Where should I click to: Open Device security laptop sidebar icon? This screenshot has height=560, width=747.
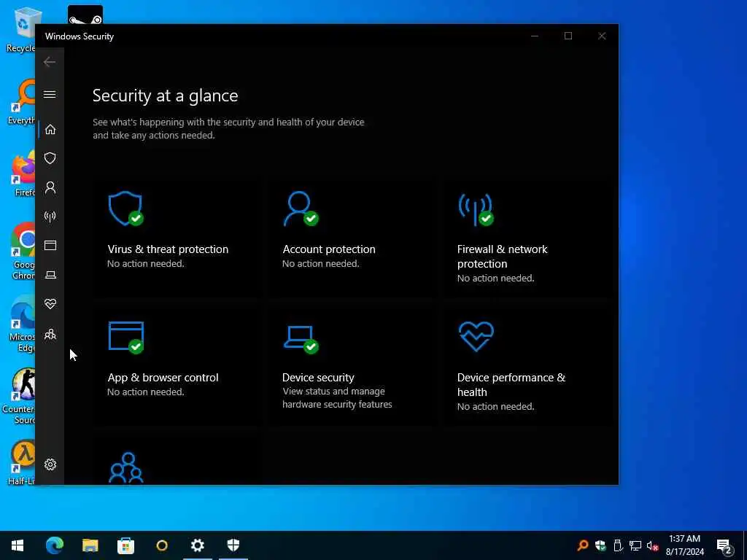[50, 275]
